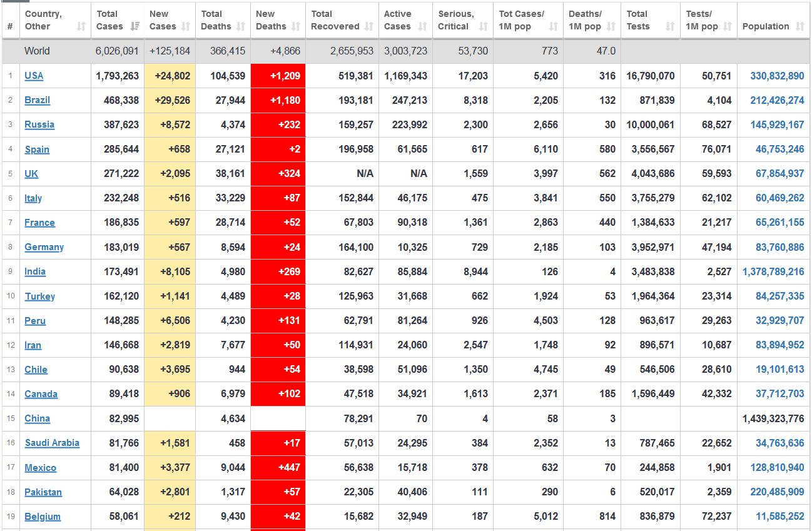Click the Tot Cases/1M pop header

pos(522,20)
